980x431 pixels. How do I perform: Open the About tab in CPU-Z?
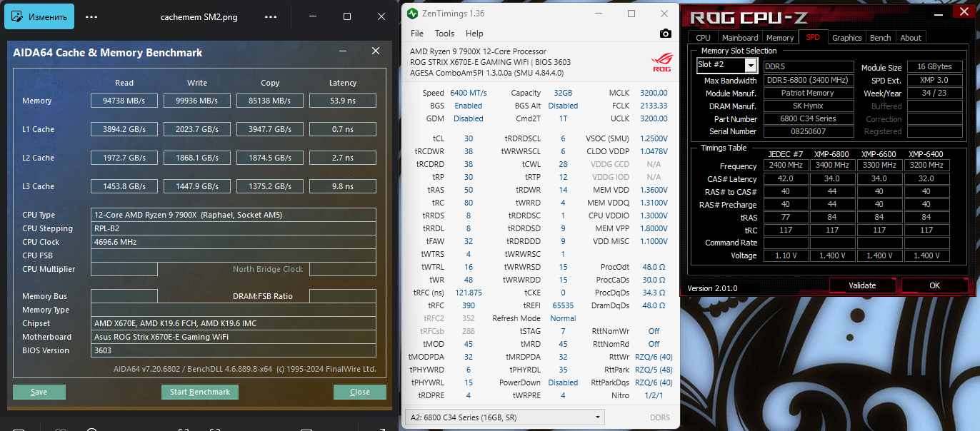click(911, 38)
